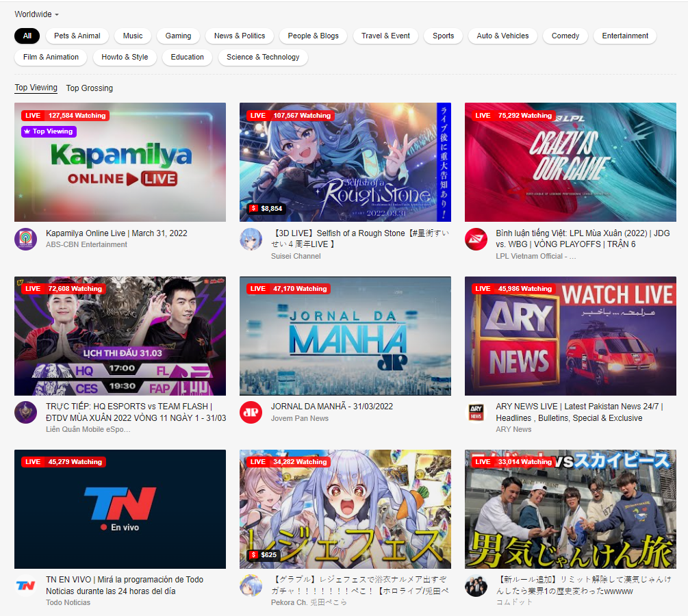
Task: Click the $8,854 earnings badge
Action: (x=266, y=208)
